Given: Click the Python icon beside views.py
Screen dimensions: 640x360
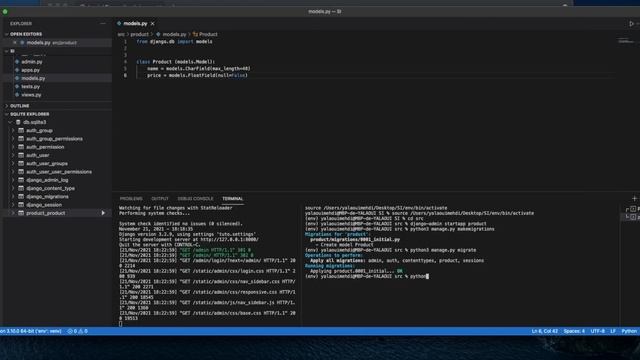Looking at the screenshot, I should tap(17, 95).
